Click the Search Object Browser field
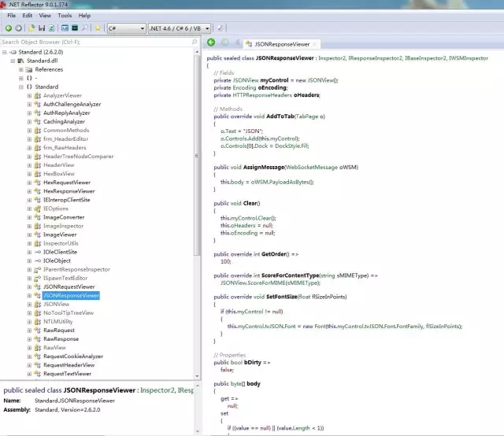 pyautogui.click(x=99, y=42)
